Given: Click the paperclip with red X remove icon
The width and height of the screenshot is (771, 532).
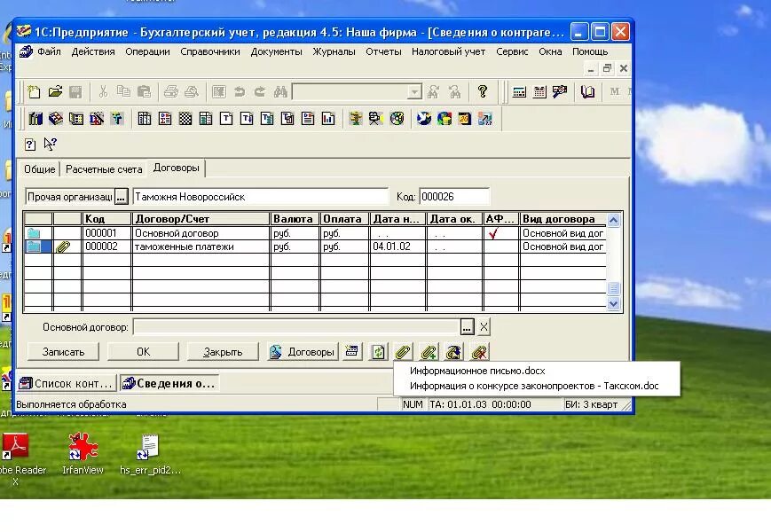Looking at the screenshot, I should tap(479, 352).
